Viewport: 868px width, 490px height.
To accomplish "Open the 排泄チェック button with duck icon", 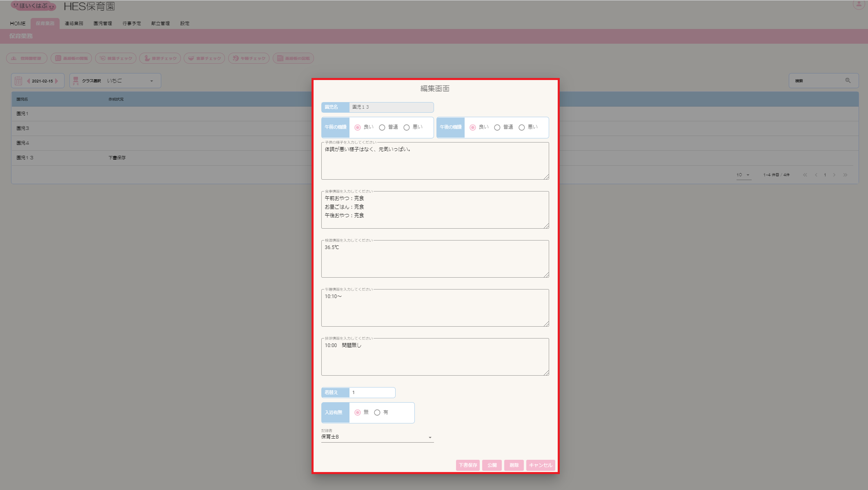I will [x=160, y=58].
